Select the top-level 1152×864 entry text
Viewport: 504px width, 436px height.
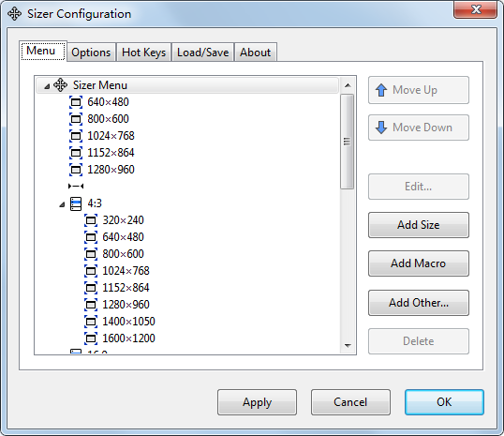coord(111,153)
